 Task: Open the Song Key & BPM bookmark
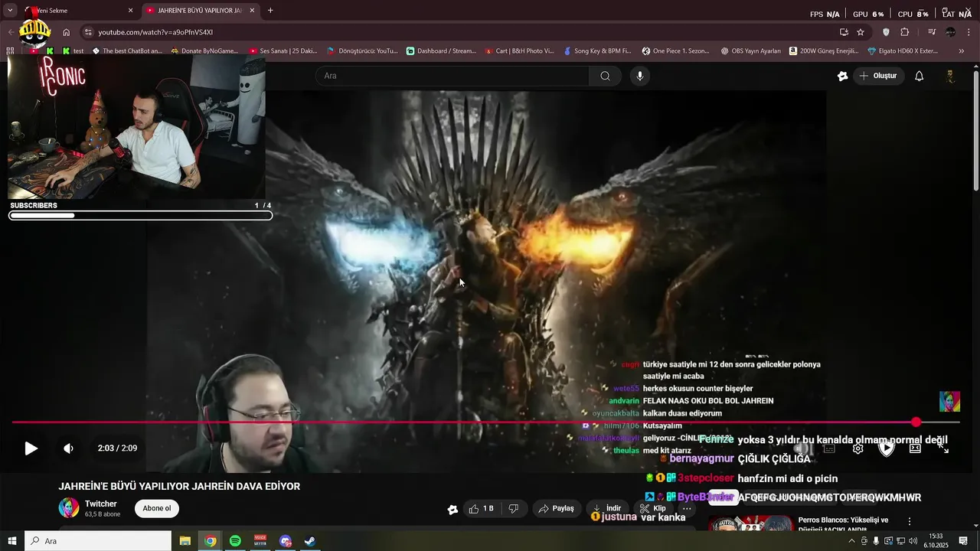pos(598,51)
